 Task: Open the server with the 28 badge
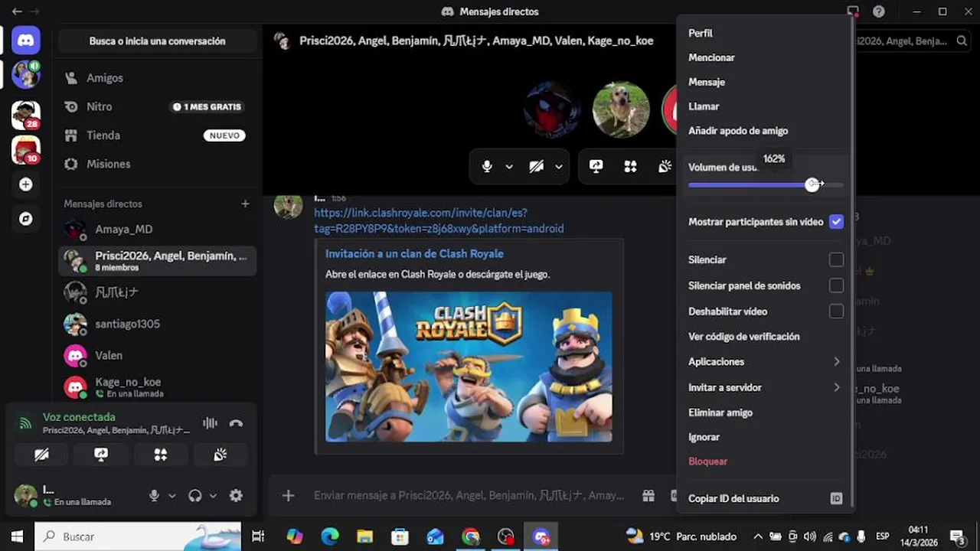click(26, 115)
